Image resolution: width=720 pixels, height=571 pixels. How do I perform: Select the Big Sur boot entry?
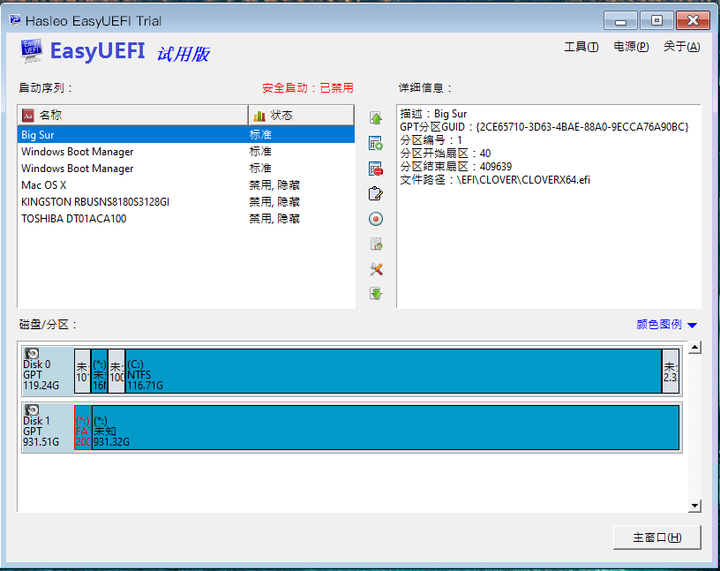(x=186, y=135)
